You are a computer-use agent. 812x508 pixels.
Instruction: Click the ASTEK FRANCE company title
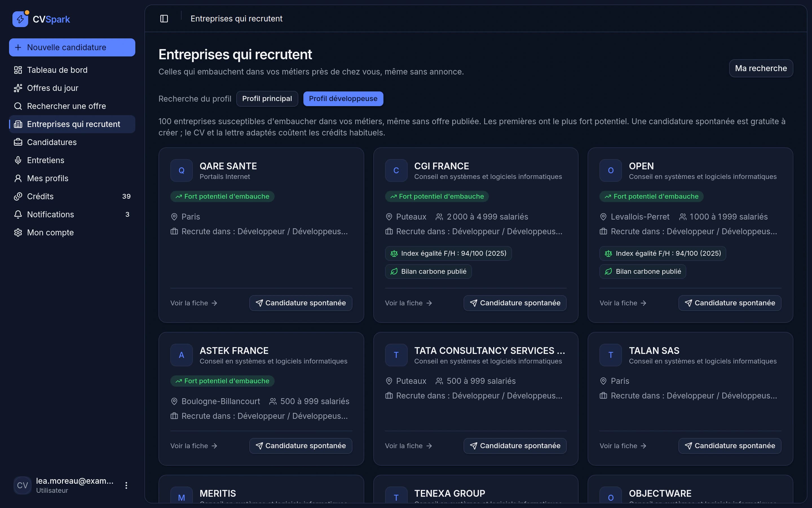click(234, 351)
